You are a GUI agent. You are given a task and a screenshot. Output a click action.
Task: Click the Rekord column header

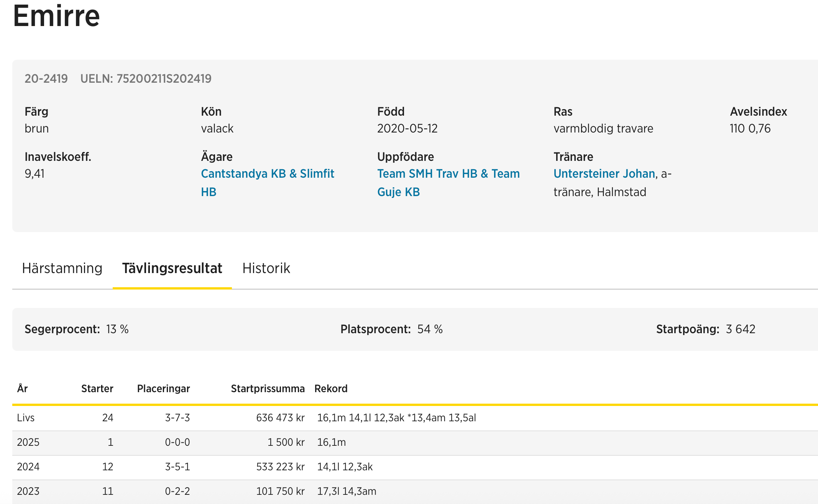click(x=331, y=389)
